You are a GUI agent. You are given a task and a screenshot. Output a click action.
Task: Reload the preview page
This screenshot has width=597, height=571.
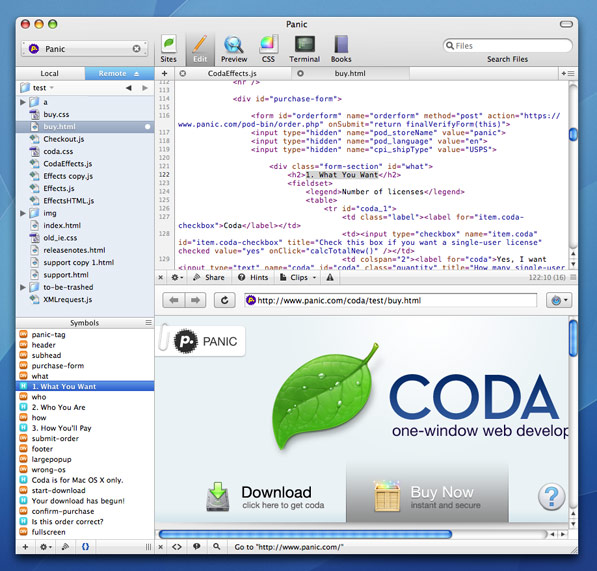(225, 300)
